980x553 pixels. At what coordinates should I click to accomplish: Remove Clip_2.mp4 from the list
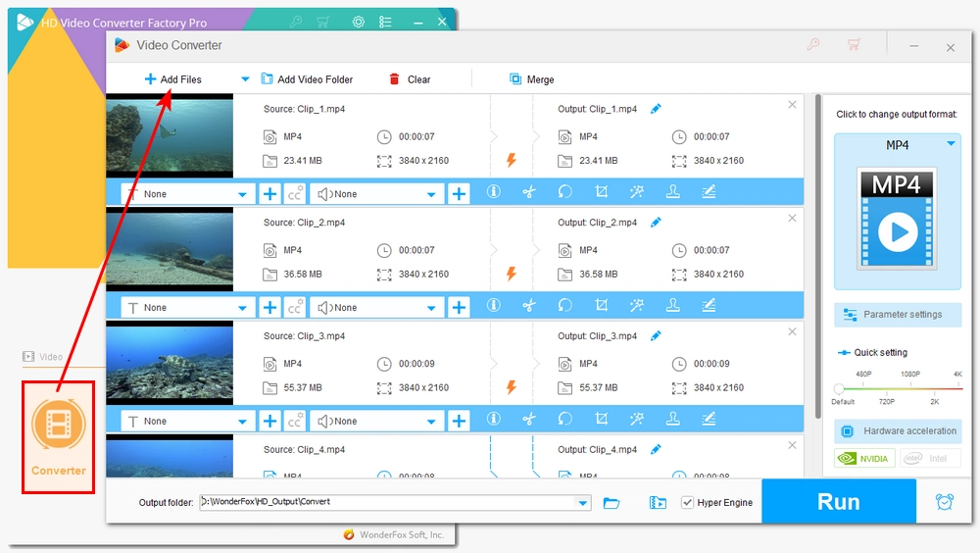pyautogui.click(x=792, y=218)
